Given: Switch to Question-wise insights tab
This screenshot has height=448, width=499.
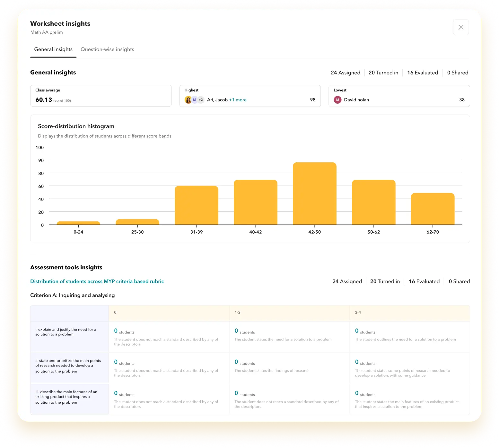Looking at the screenshot, I should click(107, 49).
